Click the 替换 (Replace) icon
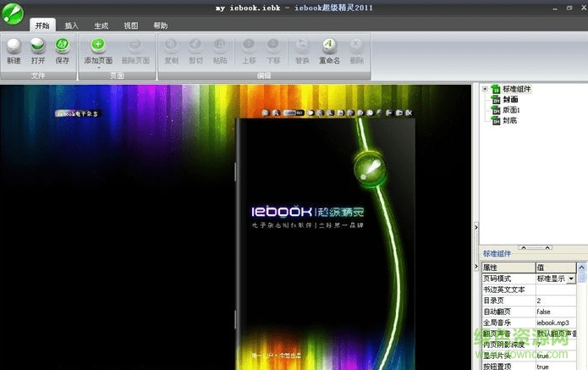Screen dimensions: 588x370 click(x=301, y=46)
